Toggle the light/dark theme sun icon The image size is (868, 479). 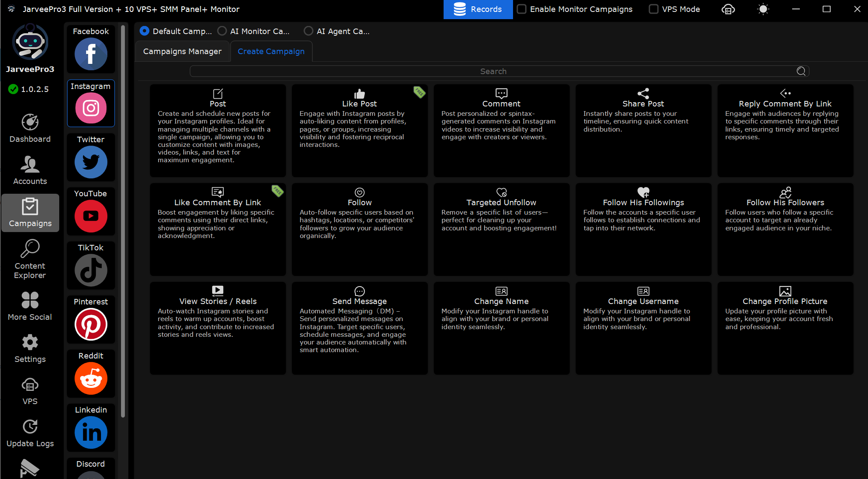click(x=763, y=9)
